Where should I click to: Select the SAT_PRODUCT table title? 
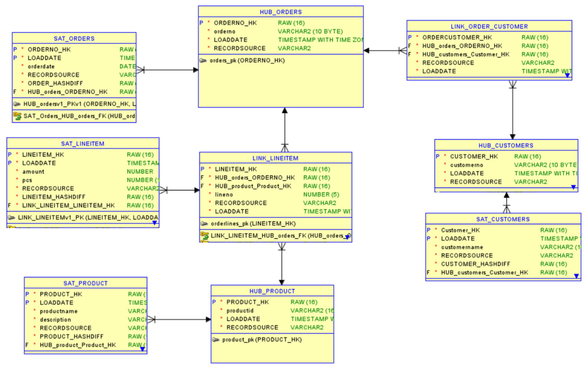85,283
